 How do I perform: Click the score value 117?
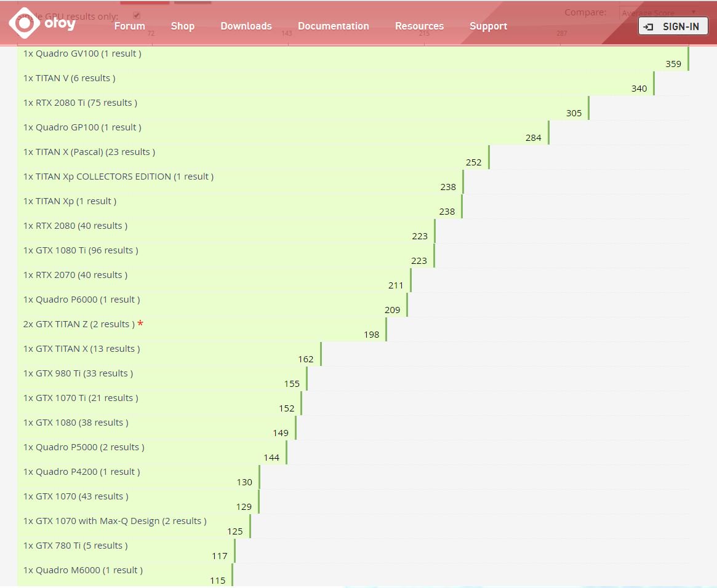pyautogui.click(x=220, y=557)
